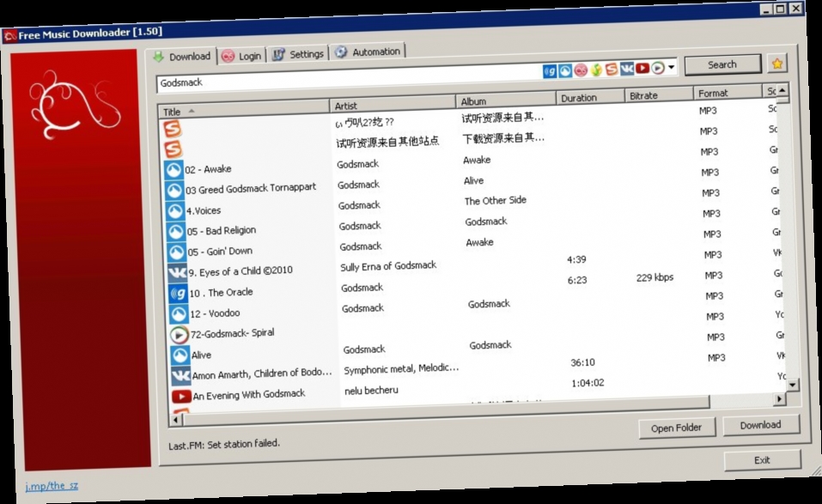Open the source list dropdown arrow

click(x=671, y=66)
